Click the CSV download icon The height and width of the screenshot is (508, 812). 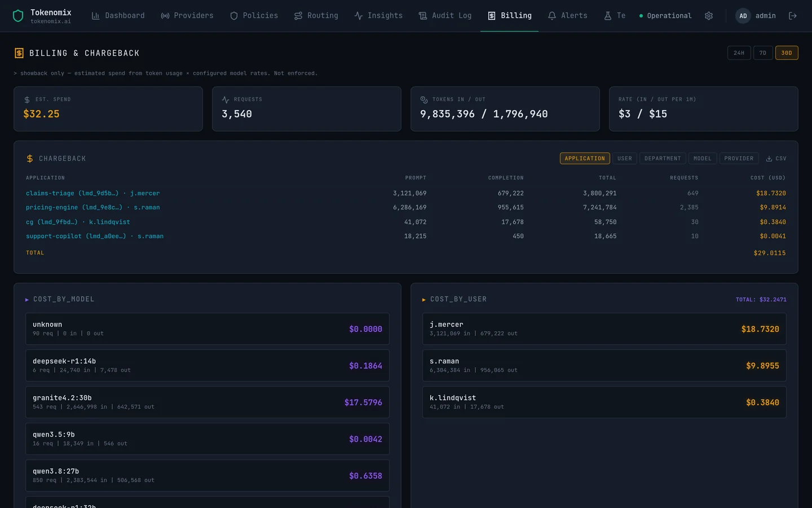769,159
